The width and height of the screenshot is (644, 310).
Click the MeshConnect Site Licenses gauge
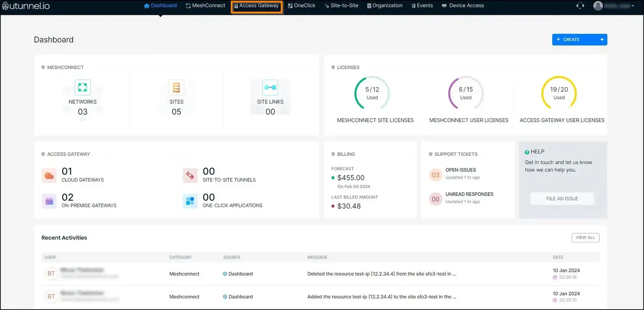coord(372,93)
